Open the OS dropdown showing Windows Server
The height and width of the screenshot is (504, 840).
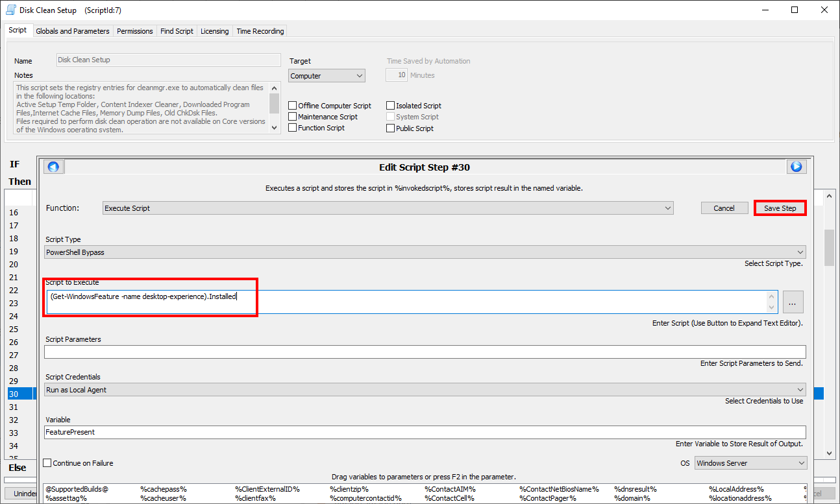click(750, 463)
